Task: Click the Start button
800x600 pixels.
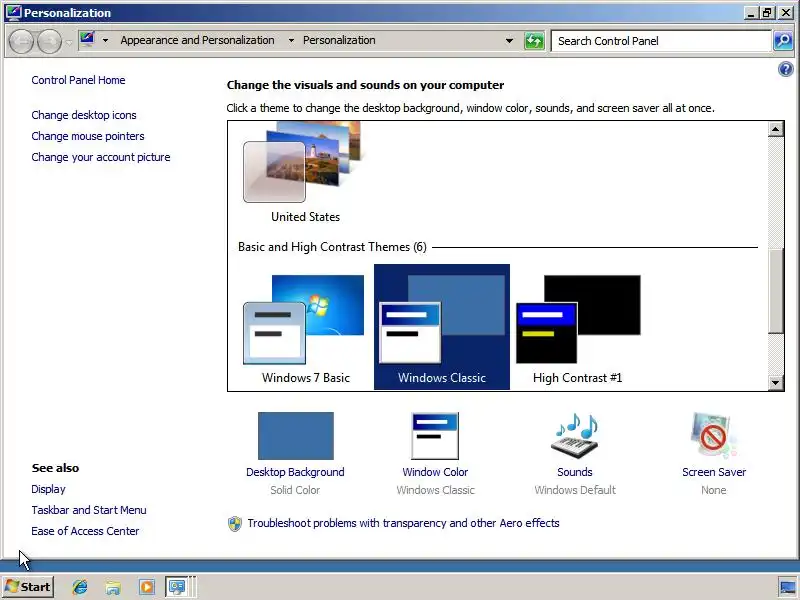Action: coord(28,587)
